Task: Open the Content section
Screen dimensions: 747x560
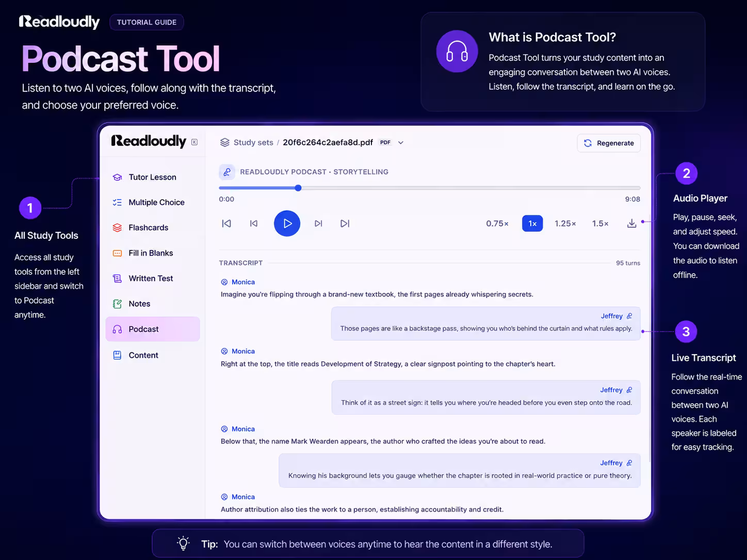Action: 153,355
